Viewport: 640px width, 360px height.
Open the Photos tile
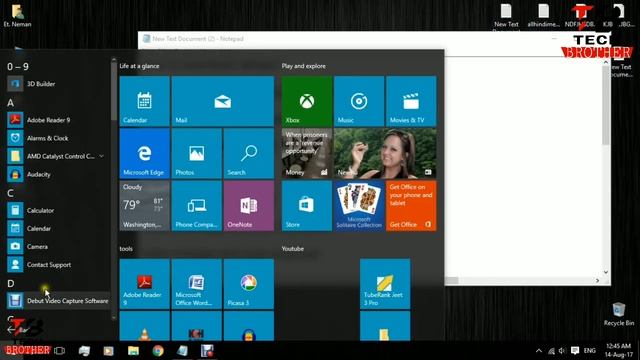point(197,153)
